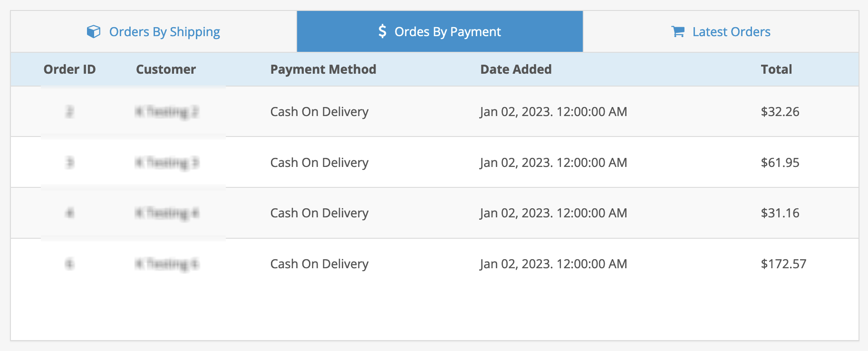This screenshot has height=351, width=868.
Task: Select the Payment Method column header
Action: 323,69
